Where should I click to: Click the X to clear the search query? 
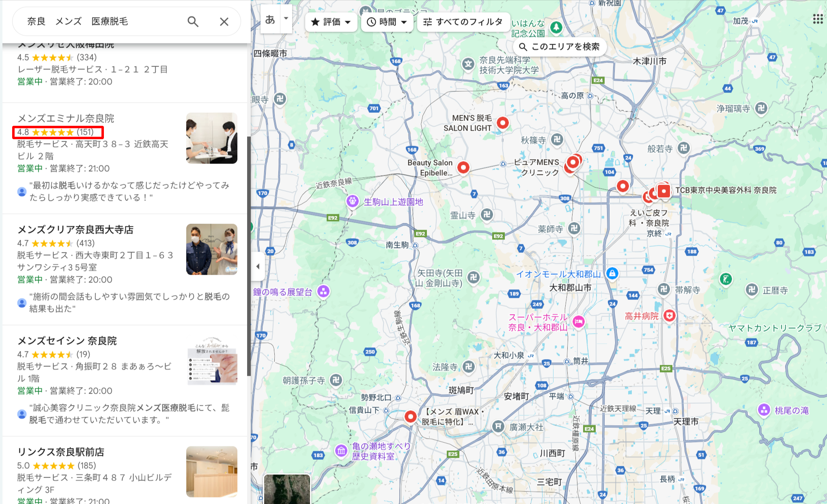click(224, 22)
